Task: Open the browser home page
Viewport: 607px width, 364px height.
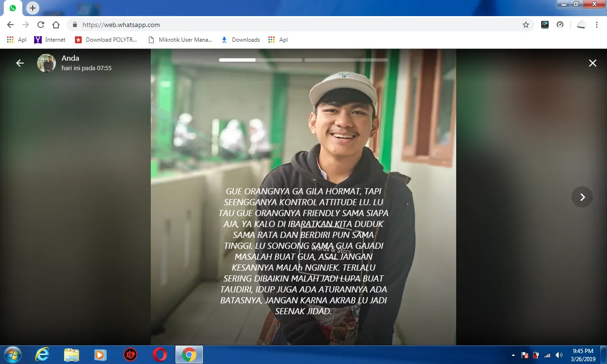Action: (56, 25)
